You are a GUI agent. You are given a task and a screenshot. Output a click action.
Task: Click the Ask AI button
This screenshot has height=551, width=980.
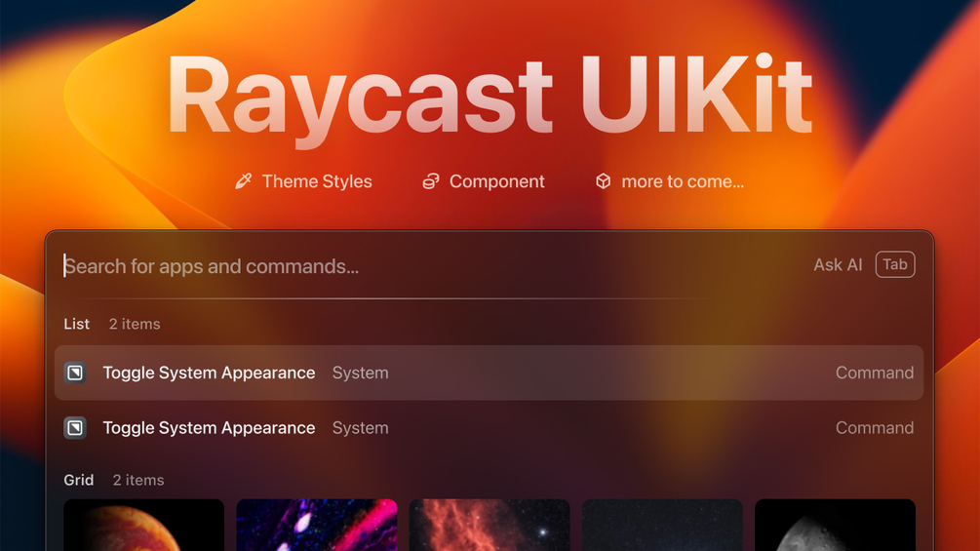838,265
